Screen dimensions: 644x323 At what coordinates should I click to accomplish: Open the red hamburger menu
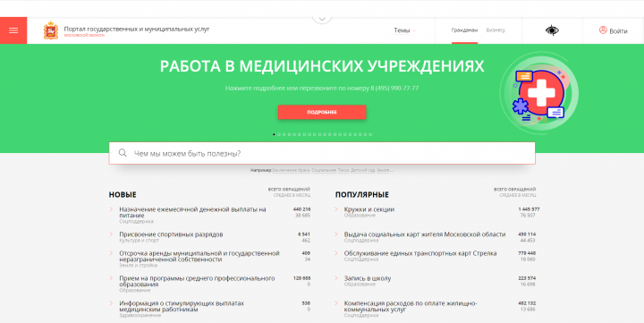tap(13, 30)
